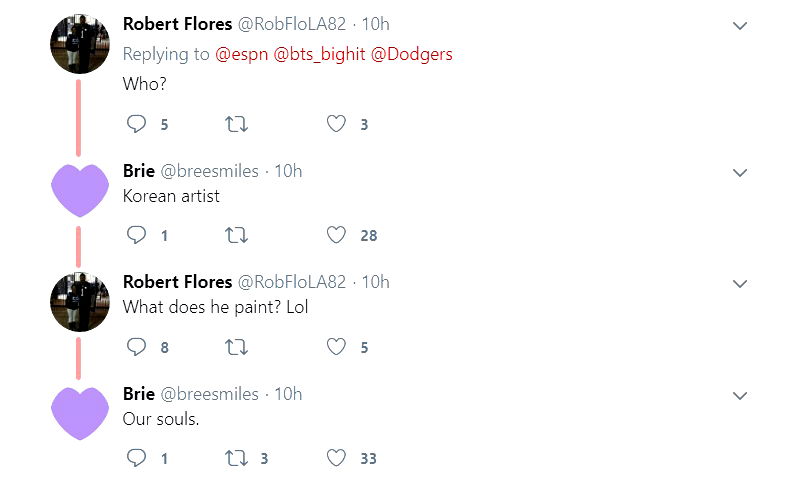Like the "What does he paint?" tweet
Screen dimensions: 800x481
coord(337,347)
